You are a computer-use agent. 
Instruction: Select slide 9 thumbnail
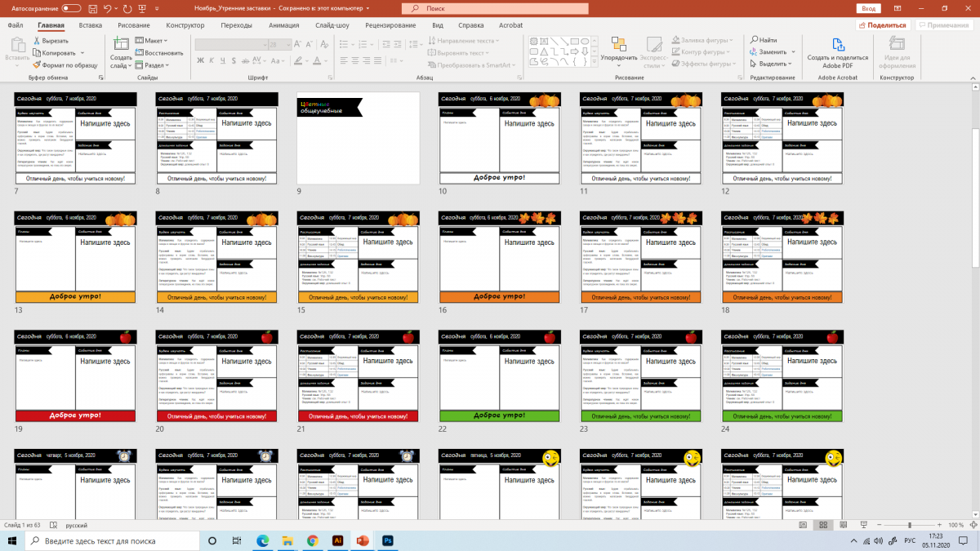(x=359, y=138)
